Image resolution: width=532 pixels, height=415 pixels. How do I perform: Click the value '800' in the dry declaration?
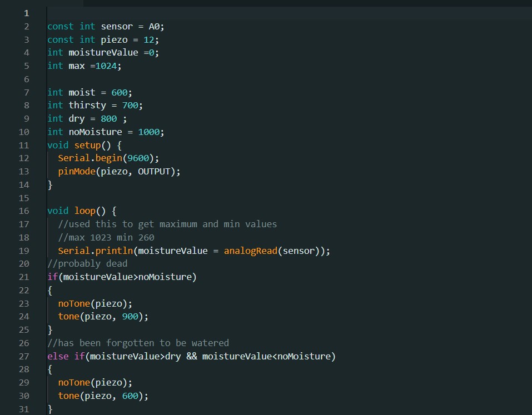(108, 119)
